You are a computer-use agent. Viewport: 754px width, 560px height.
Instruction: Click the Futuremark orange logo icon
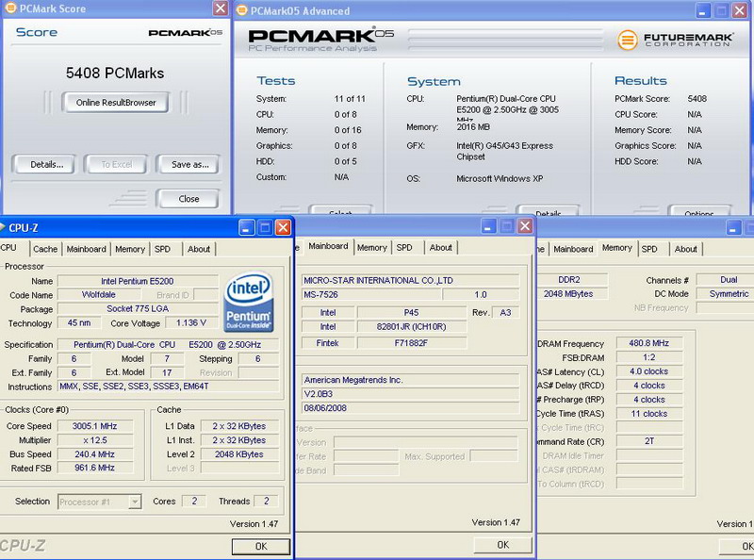pyautogui.click(x=627, y=40)
